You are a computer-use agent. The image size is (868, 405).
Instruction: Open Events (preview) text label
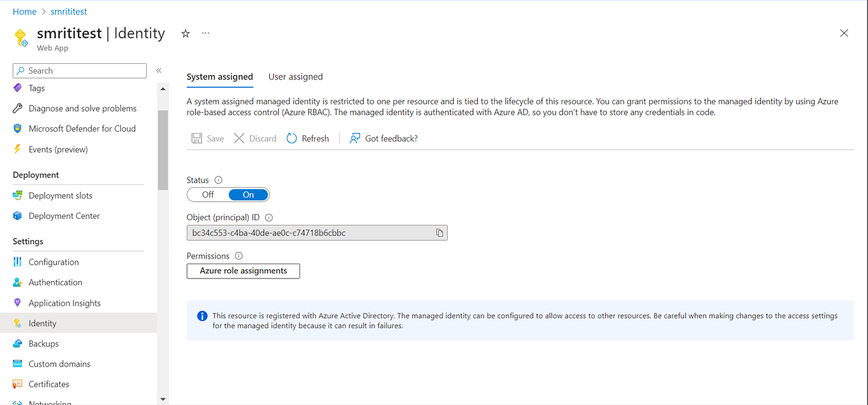coord(58,149)
